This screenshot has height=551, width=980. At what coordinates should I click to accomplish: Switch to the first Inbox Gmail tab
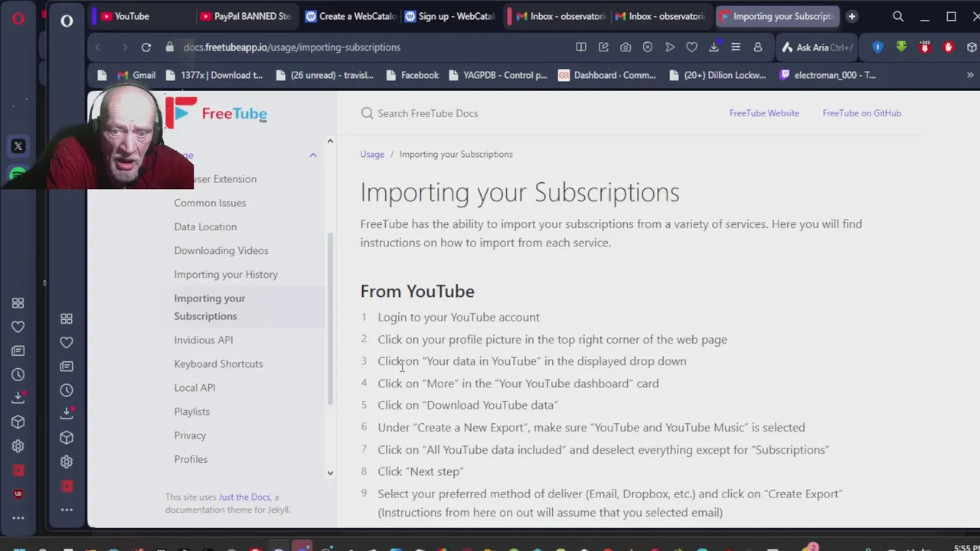click(x=560, y=16)
